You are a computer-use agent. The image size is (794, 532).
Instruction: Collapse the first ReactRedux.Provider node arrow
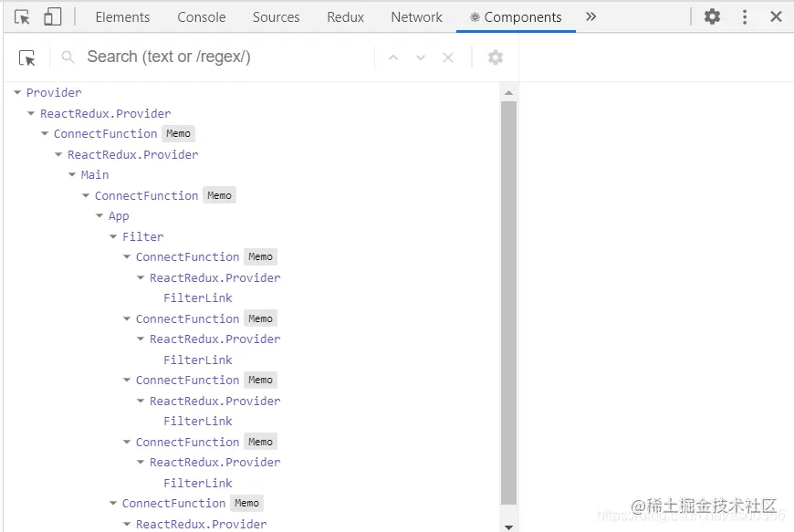pos(31,113)
